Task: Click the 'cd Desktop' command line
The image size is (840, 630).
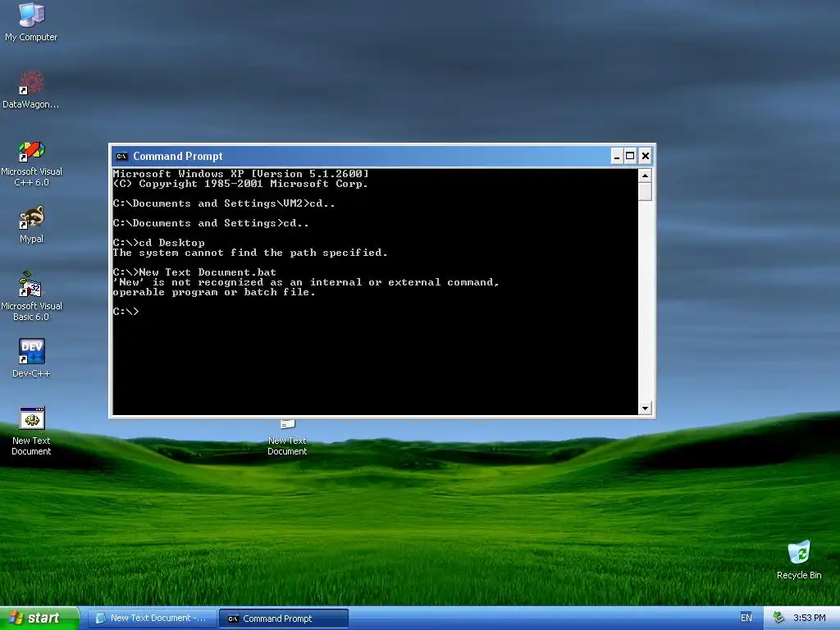Action: click(x=158, y=243)
